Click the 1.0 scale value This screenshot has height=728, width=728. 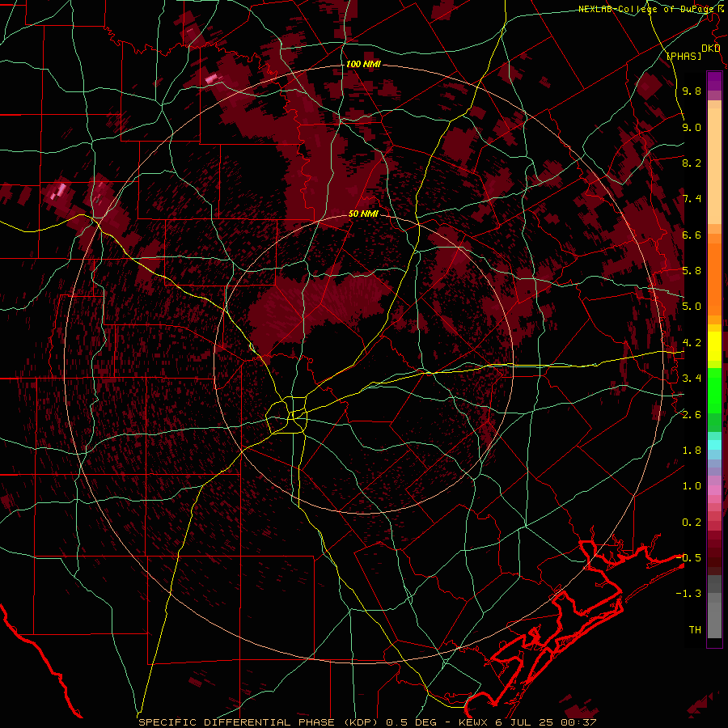692,486
